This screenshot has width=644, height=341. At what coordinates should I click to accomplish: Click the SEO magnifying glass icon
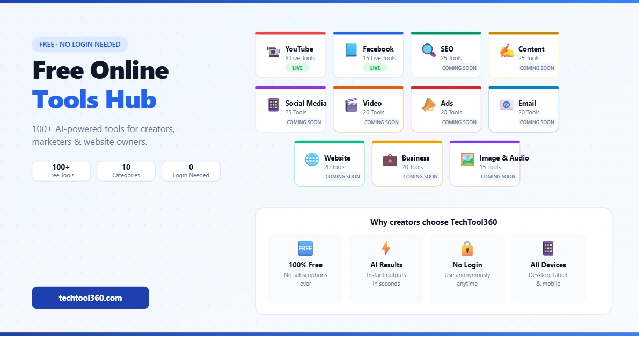429,51
